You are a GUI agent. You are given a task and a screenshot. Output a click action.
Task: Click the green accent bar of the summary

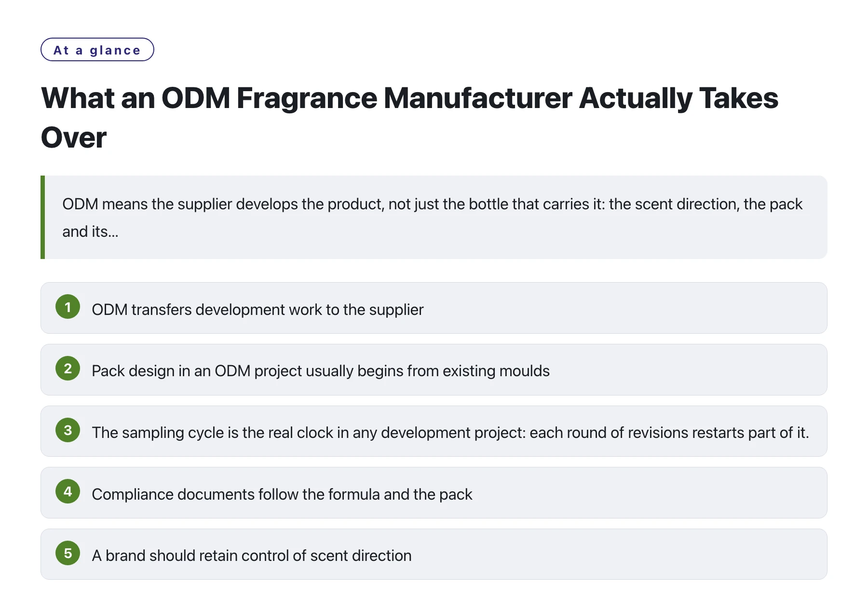pos(43,218)
